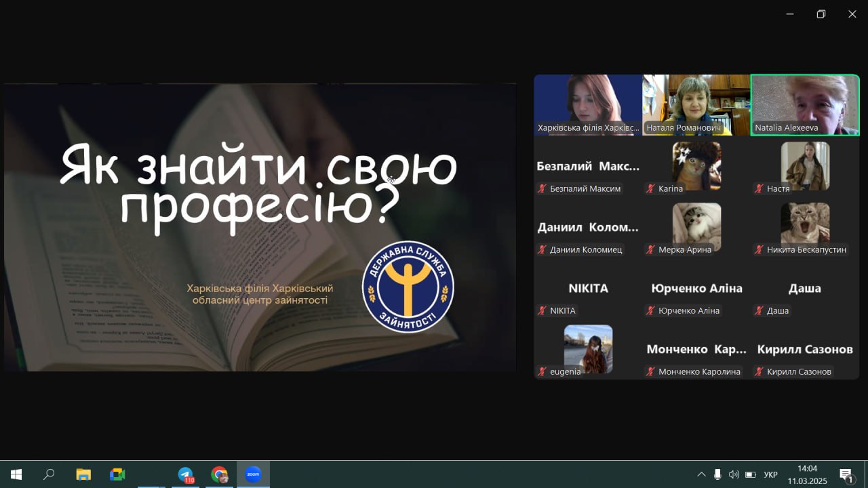Open Windows search from the taskbar

tap(49, 474)
